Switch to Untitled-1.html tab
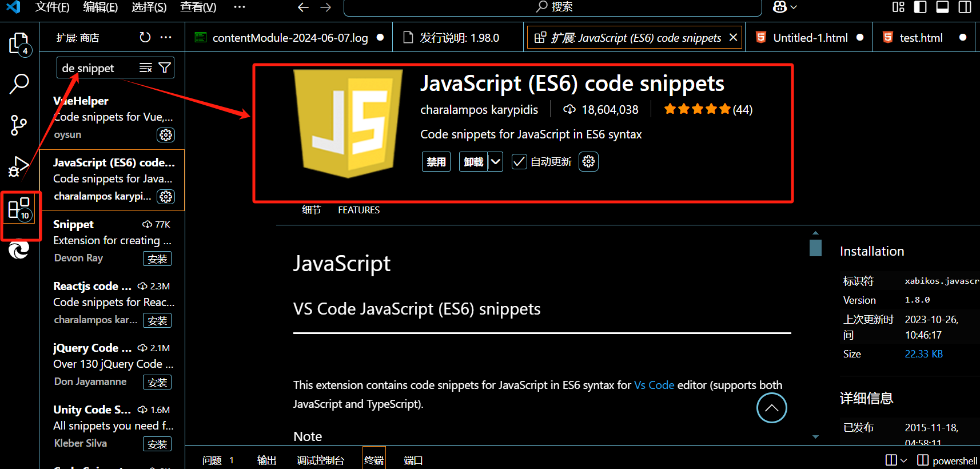The image size is (980, 469). (810, 38)
